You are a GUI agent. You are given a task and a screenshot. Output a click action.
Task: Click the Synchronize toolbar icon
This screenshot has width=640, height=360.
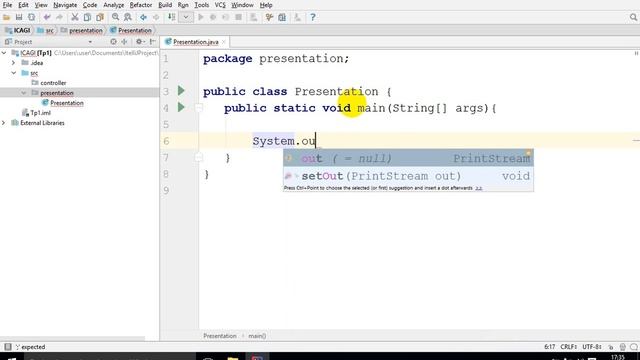(31, 17)
